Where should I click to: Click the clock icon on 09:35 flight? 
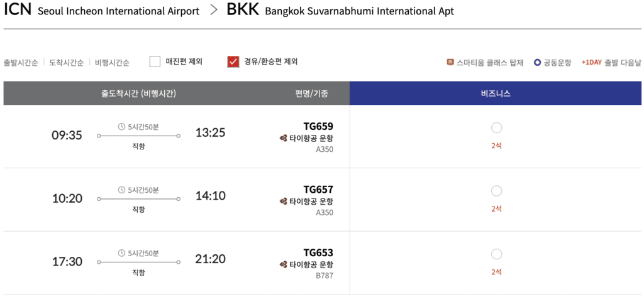coord(121,127)
